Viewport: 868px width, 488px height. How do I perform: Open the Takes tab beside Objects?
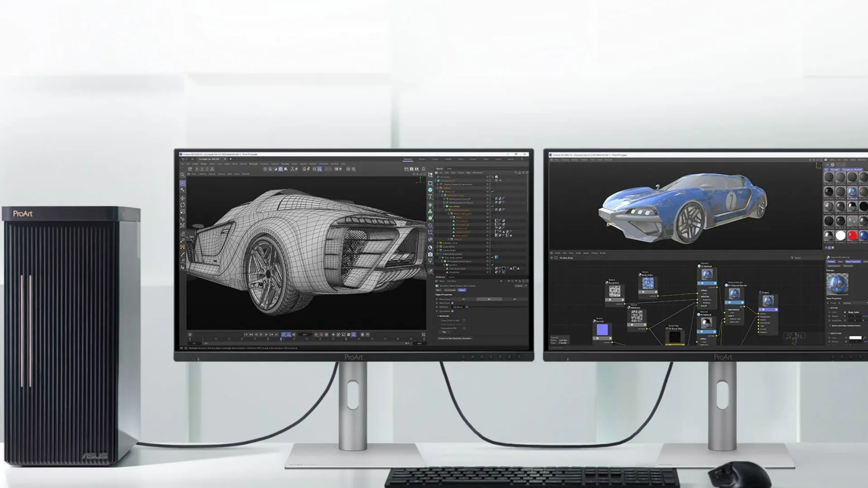449,169
